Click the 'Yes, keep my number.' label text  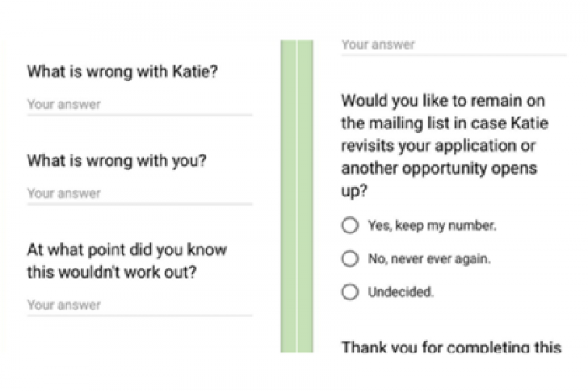tap(432, 226)
